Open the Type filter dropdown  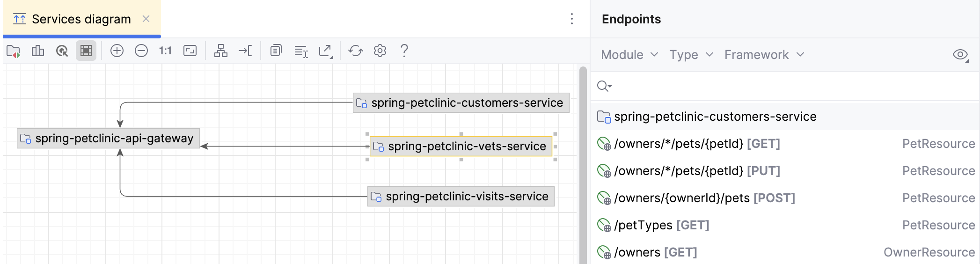click(691, 55)
